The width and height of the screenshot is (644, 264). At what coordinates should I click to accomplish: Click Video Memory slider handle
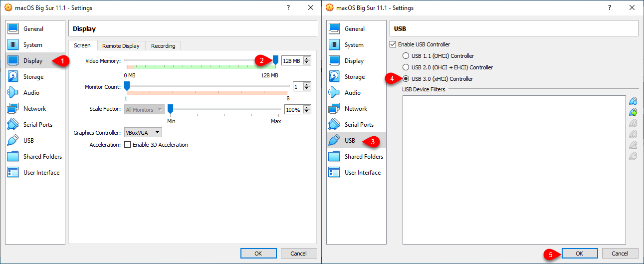[276, 60]
